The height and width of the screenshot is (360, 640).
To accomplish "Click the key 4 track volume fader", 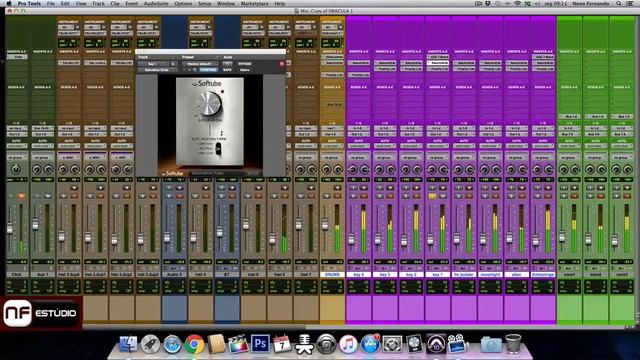I will (x=351, y=239).
